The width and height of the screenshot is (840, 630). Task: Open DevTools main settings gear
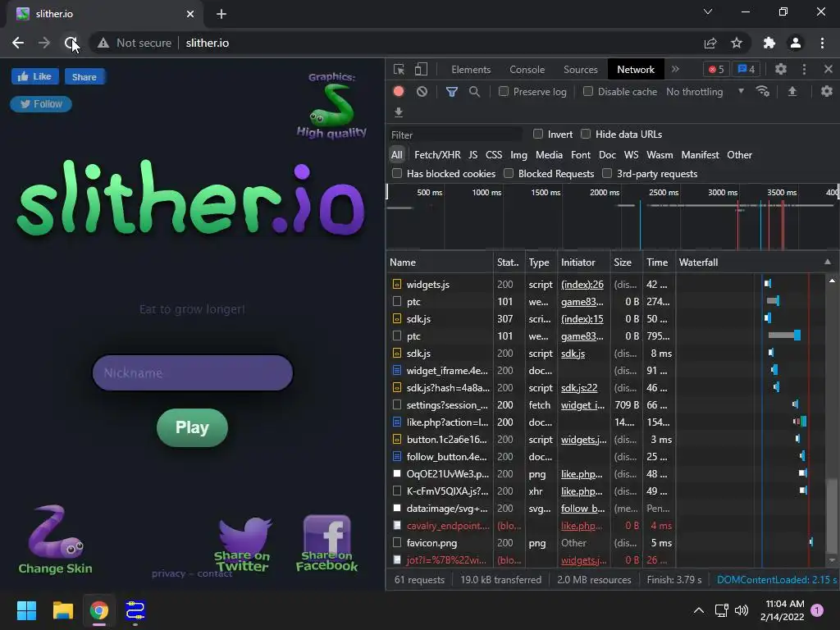pyautogui.click(x=781, y=69)
